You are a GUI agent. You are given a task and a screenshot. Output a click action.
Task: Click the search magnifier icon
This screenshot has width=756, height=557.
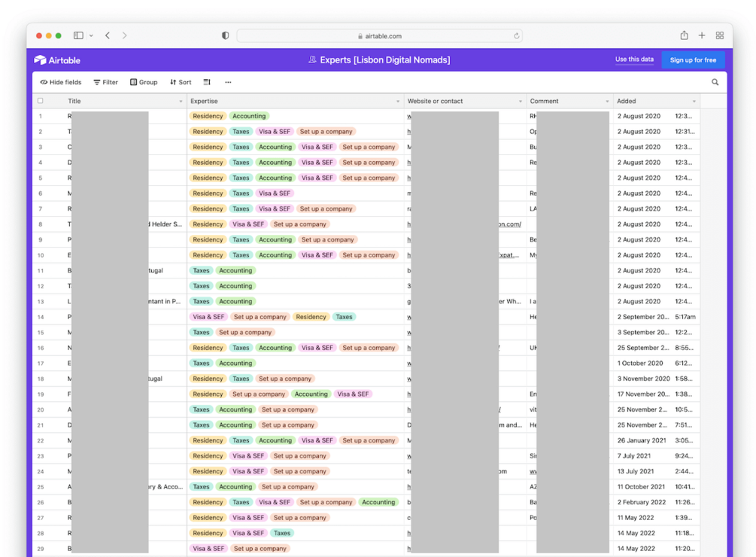(715, 83)
